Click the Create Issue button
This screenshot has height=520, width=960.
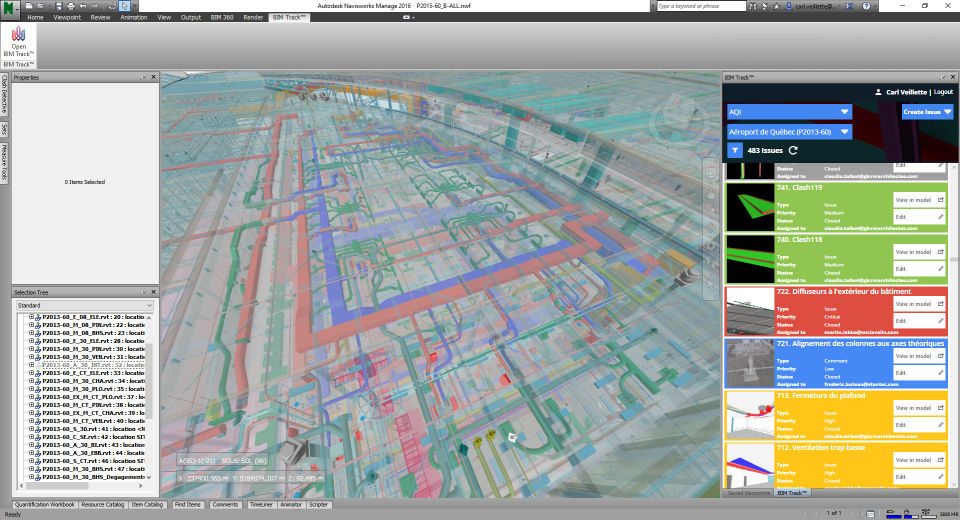pos(927,112)
